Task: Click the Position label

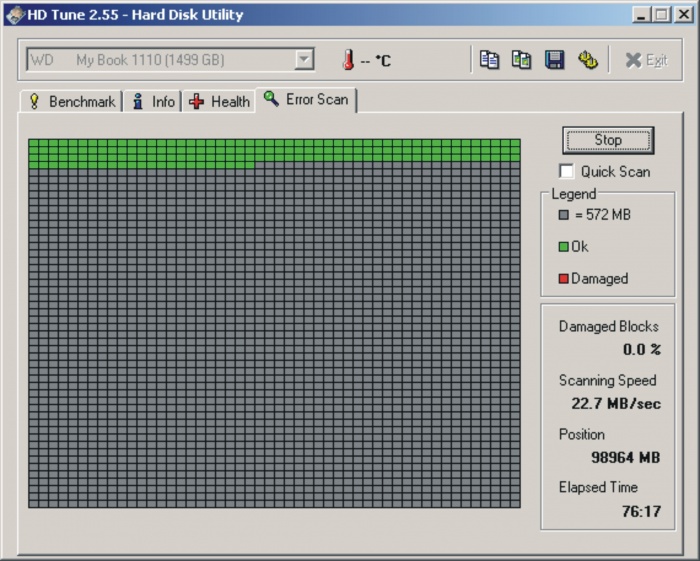Action: [x=582, y=434]
